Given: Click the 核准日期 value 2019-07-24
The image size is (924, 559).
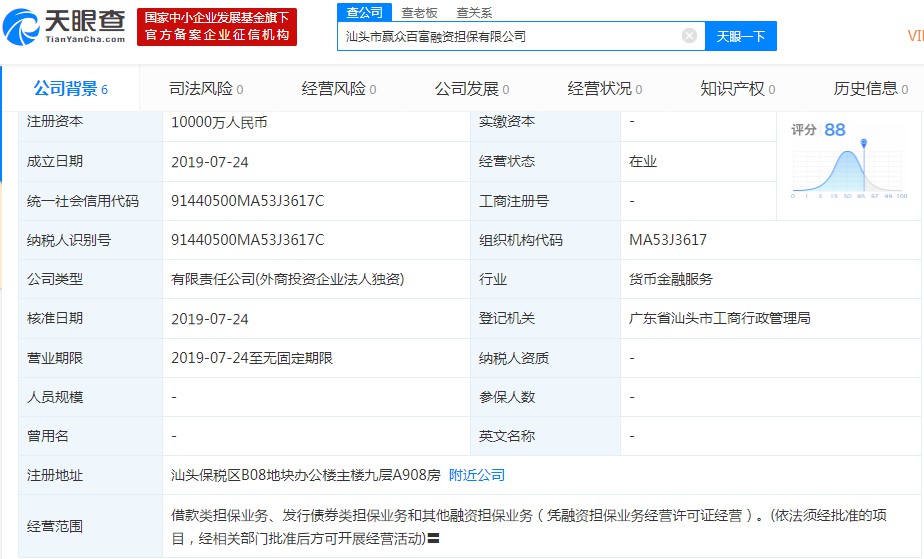Looking at the screenshot, I should point(210,319).
